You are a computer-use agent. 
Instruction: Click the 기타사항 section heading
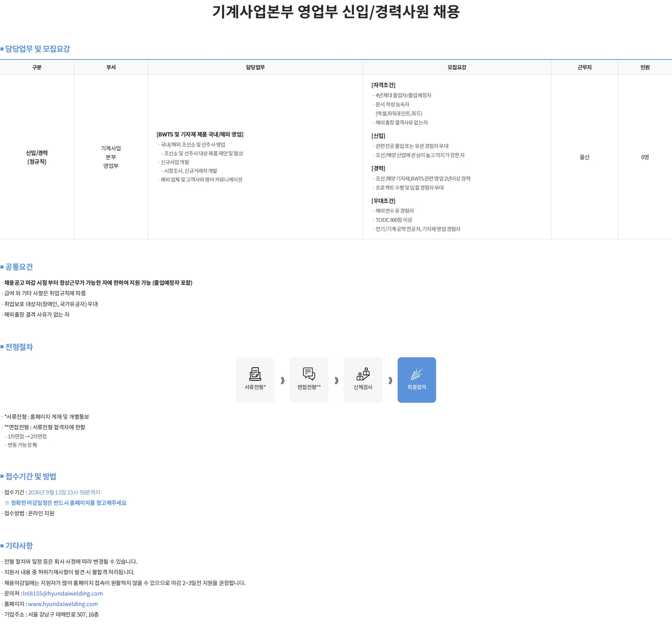pos(19,546)
